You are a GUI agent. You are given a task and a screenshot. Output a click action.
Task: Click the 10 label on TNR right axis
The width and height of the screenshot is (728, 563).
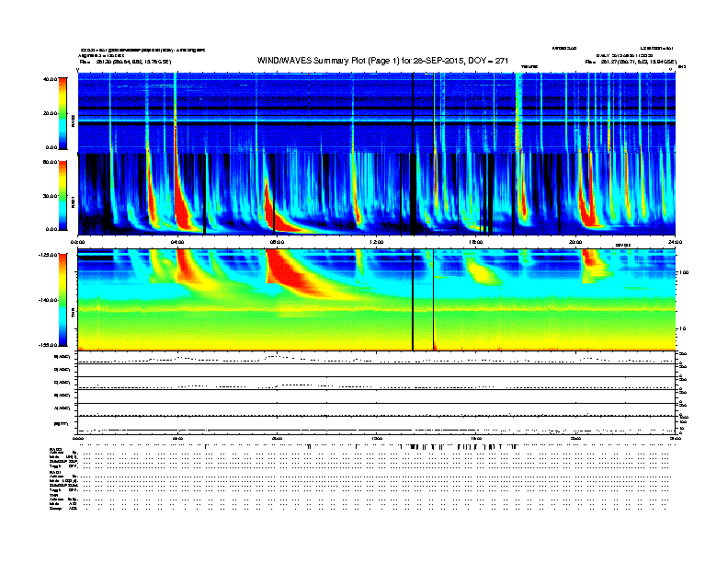pyautogui.click(x=682, y=328)
